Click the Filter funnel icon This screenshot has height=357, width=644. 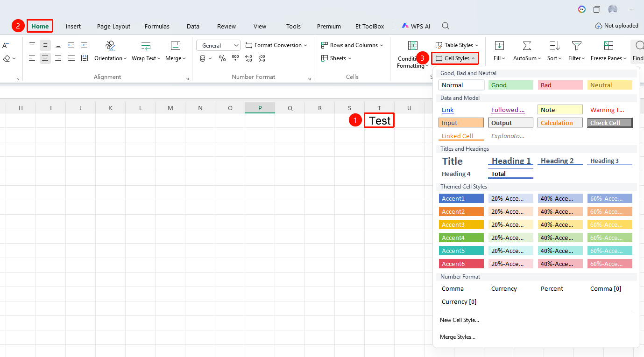577,46
